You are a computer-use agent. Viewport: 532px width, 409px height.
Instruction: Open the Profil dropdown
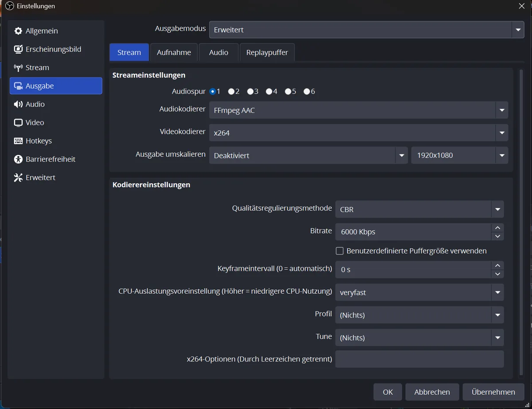click(x=419, y=315)
